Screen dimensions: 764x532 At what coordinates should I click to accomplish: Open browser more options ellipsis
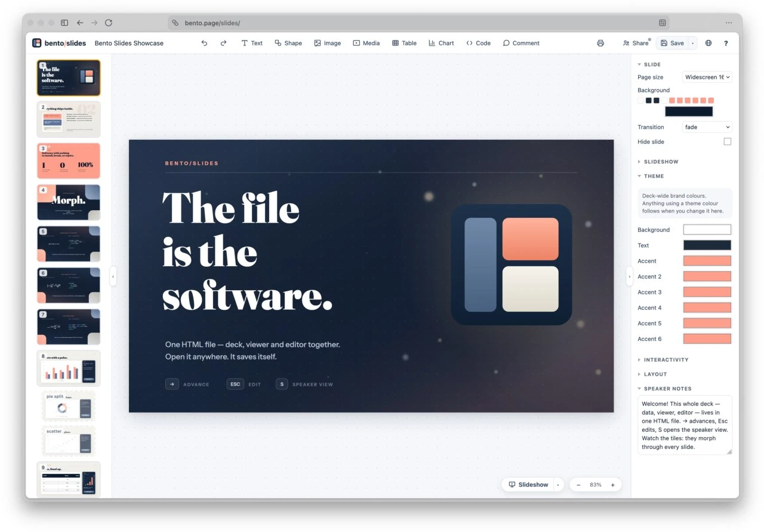(x=729, y=23)
